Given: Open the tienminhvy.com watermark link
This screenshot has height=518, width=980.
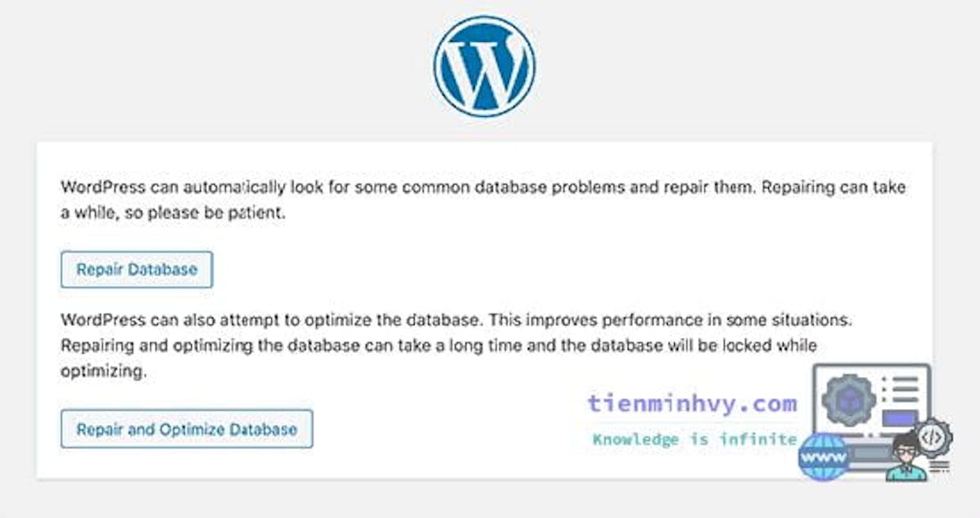Looking at the screenshot, I should pyautogui.click(x=692, y=404).
